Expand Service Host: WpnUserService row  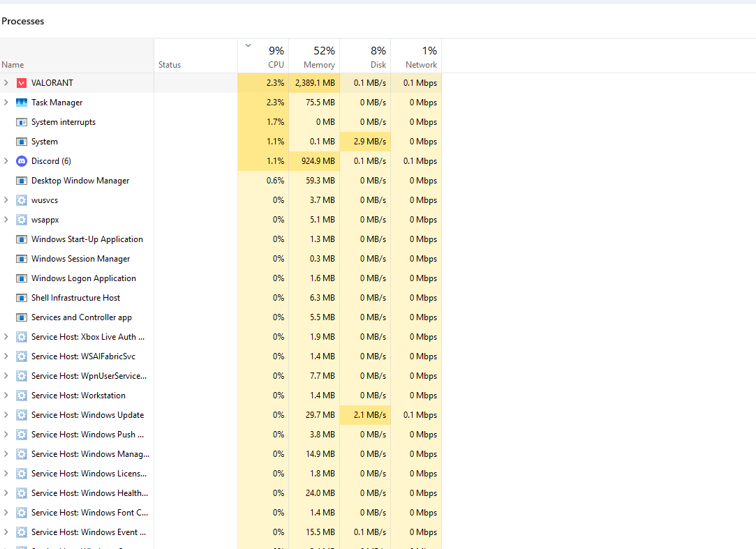[6, 376]
